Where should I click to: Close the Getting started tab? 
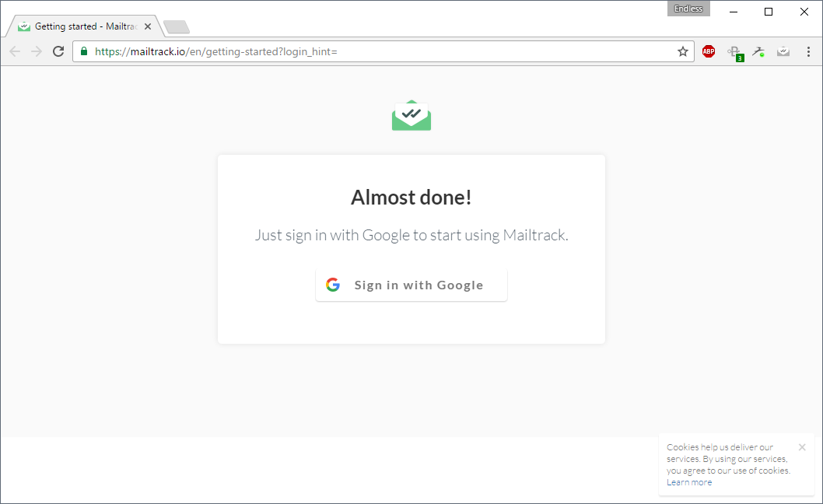[148, 26]
